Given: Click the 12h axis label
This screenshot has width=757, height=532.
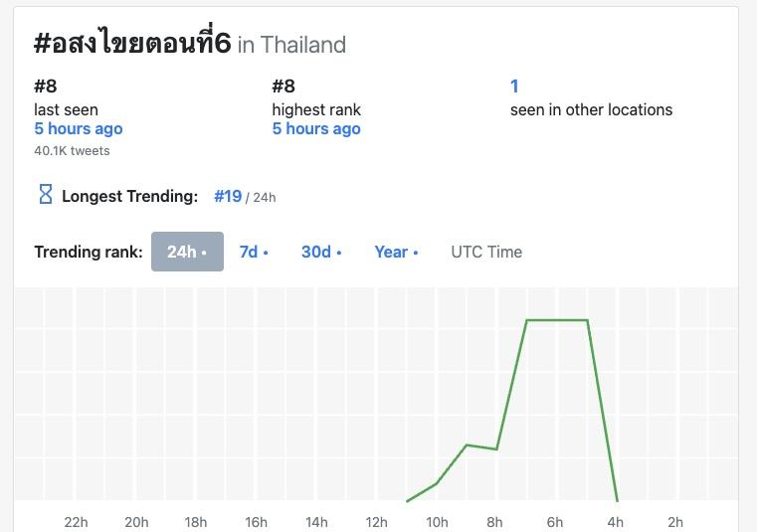Looking at the screenshot, I should pos(376,522).
